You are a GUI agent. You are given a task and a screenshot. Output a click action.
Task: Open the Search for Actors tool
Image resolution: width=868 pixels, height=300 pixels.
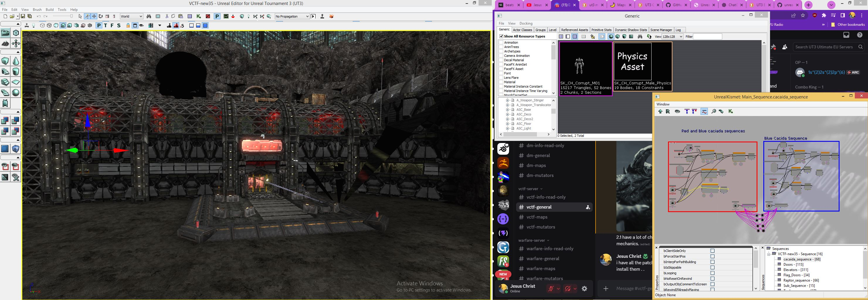[149, 16]
